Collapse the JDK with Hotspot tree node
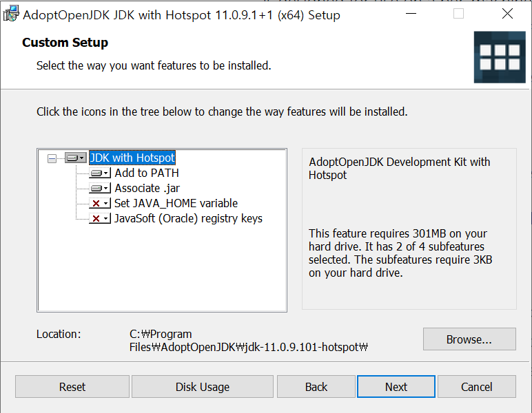The height and width of the screenshot is (413, 532). point(52,158)
